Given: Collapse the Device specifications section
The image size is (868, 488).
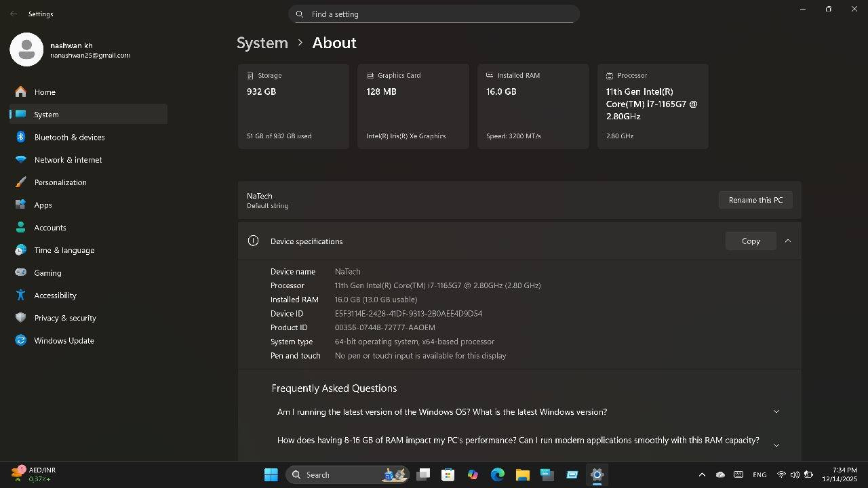Looking at the screenshot, I should click(x=787, y=241).
